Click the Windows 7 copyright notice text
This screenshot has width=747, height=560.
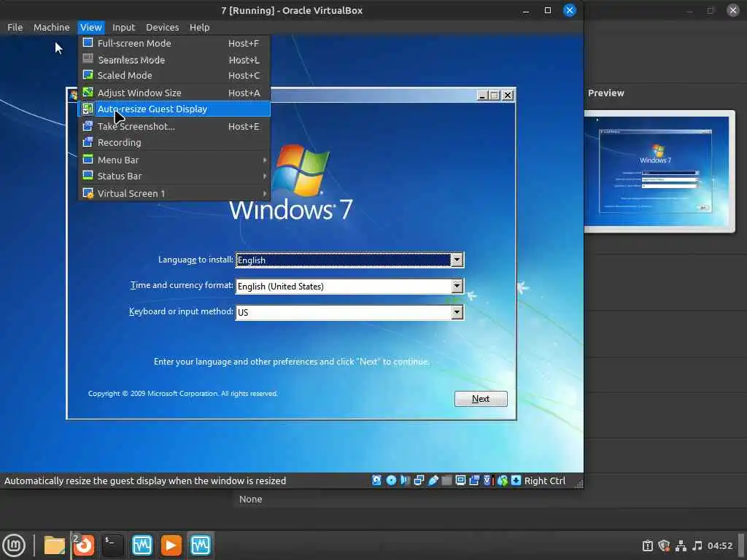click(x=183, y=393)
